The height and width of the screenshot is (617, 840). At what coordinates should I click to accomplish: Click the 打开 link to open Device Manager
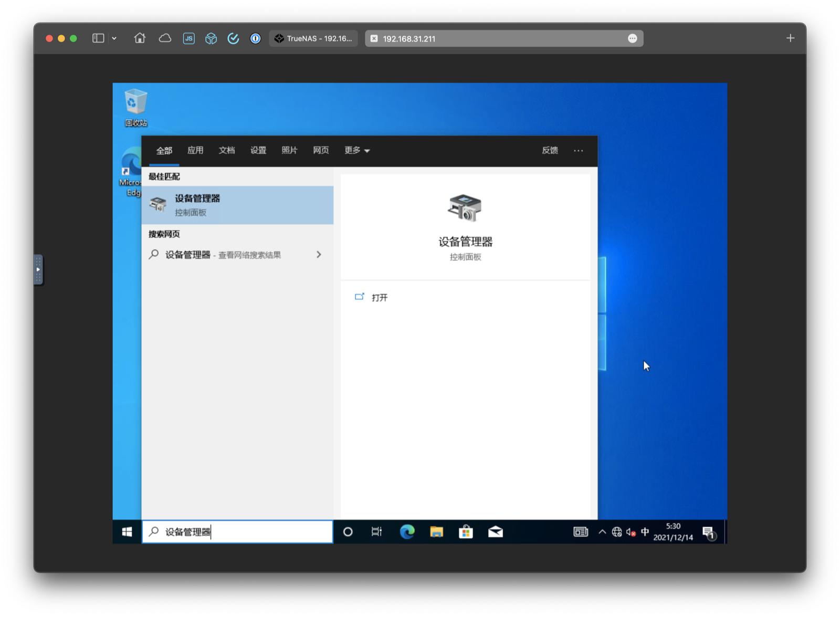[x=379, y=297]
